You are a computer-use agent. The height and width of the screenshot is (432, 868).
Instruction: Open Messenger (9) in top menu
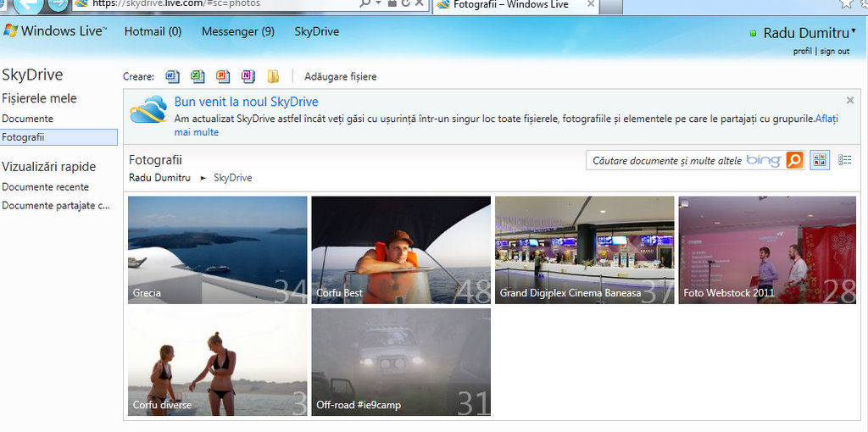pos(238,31)
